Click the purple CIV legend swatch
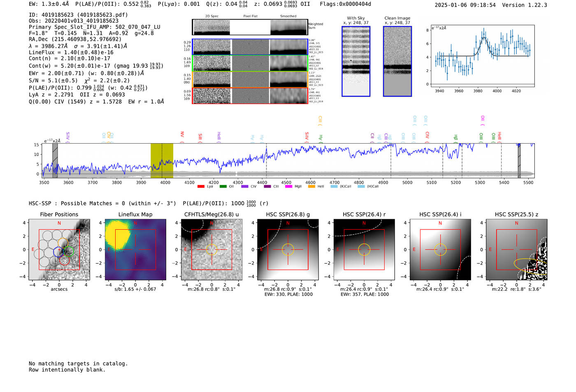Screen dimensions: 576x392 (245, 186)
